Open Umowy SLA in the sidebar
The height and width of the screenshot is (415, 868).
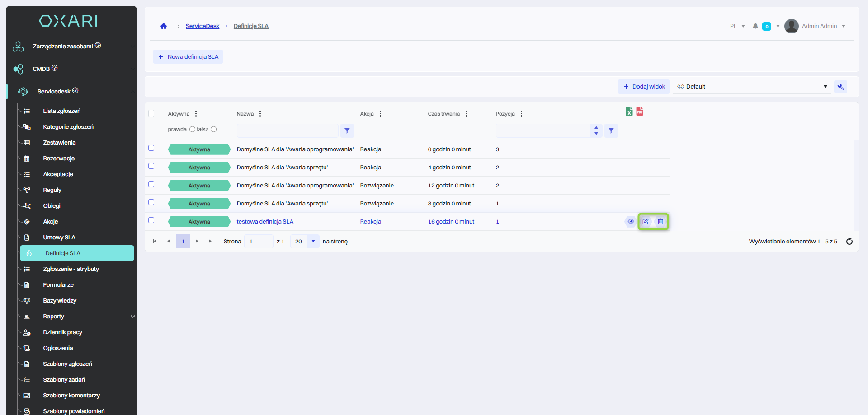point(59,238)
